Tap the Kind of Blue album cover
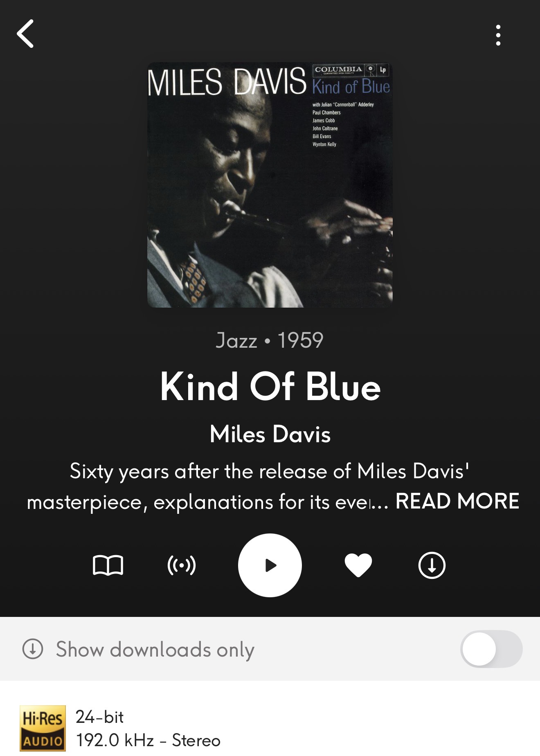Screen dimensions: 540x756 [270, 185]
